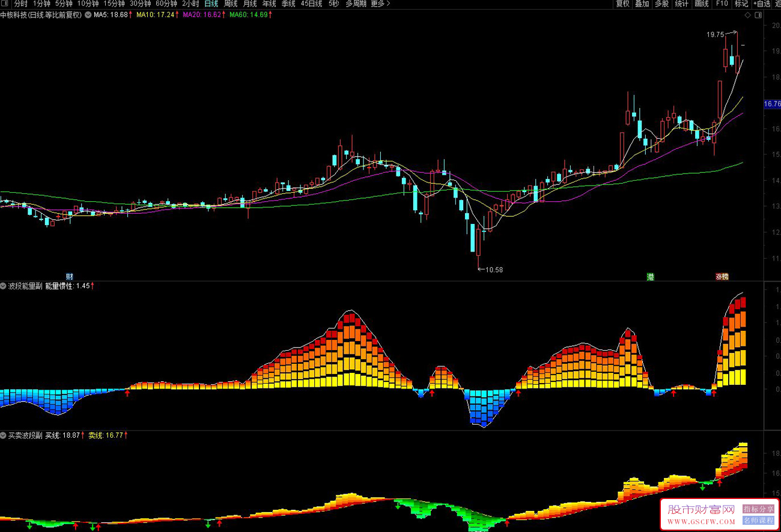
Task: Click the 涨榜 marker on the time axis
Action: (722, 277)
